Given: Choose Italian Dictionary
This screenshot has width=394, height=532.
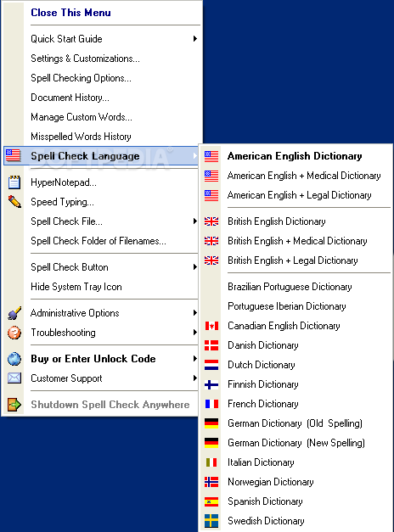Looking at the screenshot, I should [261, 462].
